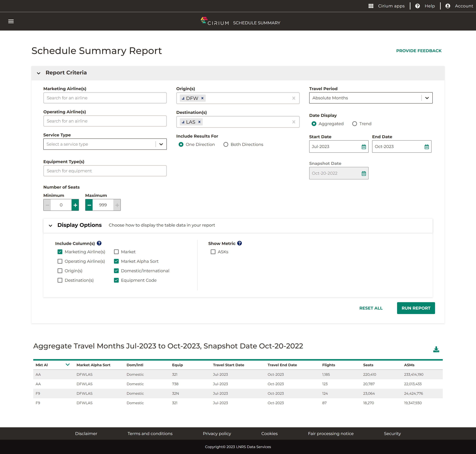476x454 pixels.
Task: Run the report
Action: (416, 308)
